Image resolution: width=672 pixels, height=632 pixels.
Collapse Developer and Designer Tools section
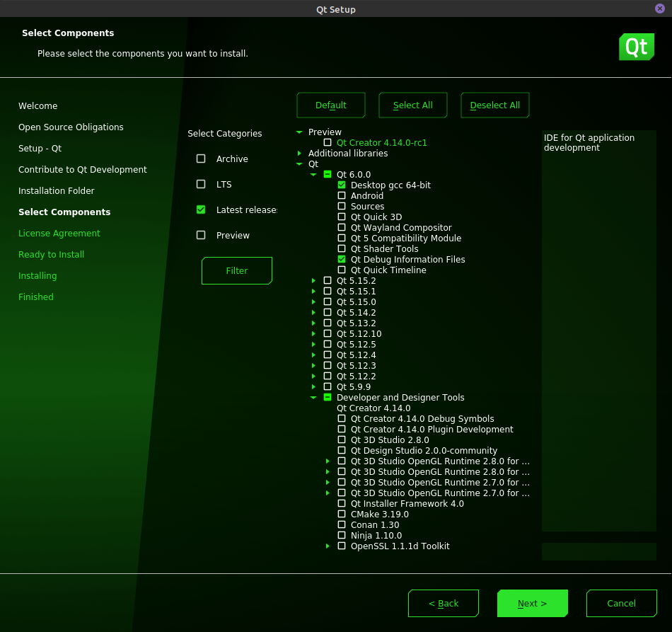(313, 398)
